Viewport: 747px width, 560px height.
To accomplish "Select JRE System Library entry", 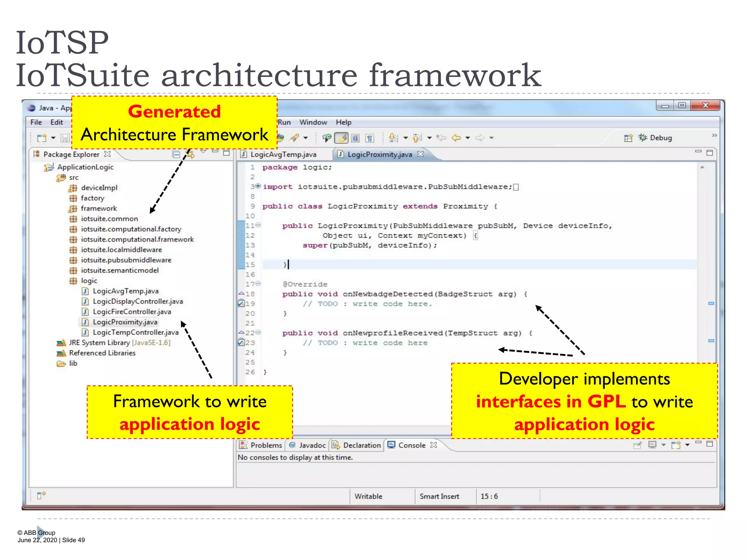I will click(113, 343).
